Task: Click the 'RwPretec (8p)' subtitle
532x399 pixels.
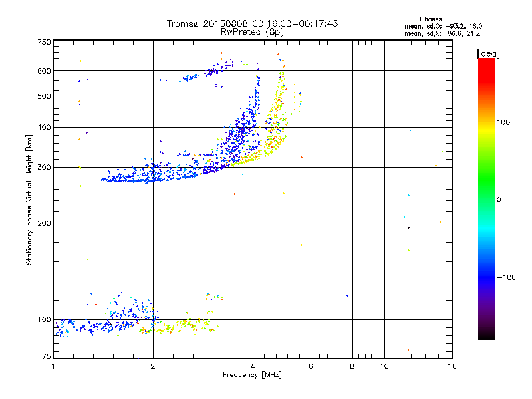Action: [252, 32]
